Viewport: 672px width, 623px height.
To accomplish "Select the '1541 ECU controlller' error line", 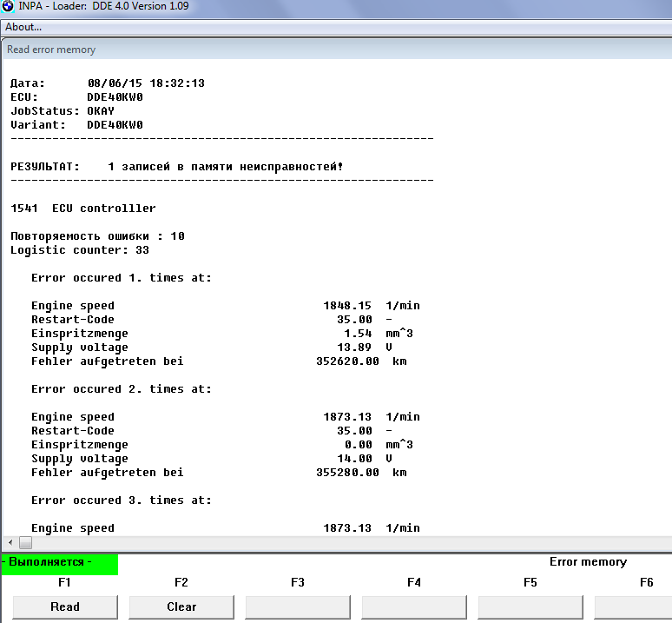I will tap(83, 209).
